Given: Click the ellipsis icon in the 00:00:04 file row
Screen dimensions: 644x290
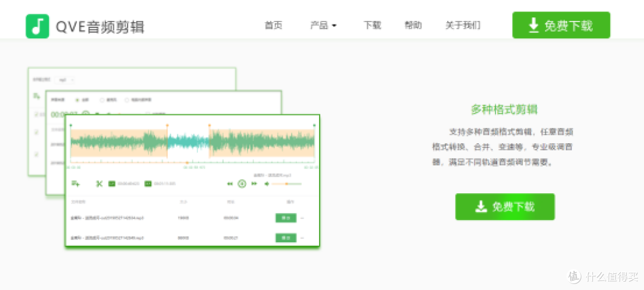Looking at the screenshot, I should click(302, 218).
